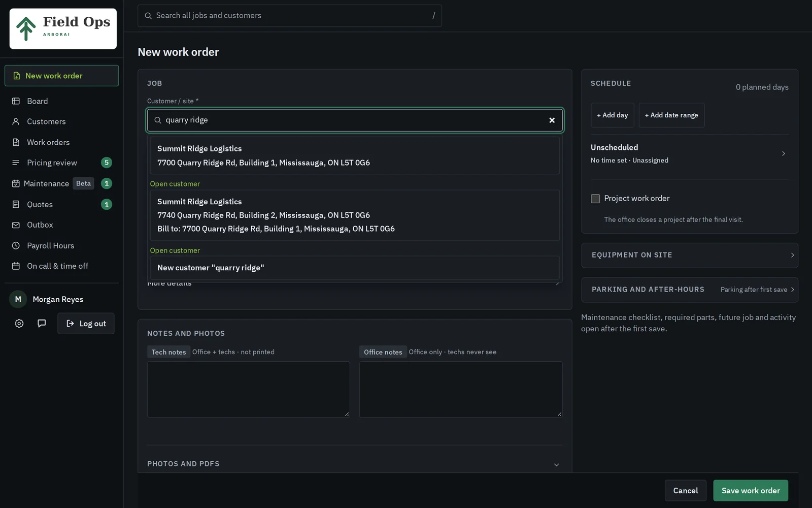Screen dimensions: 812x508
Task: Click the Customer / site search field
Action: pos(355,120)
